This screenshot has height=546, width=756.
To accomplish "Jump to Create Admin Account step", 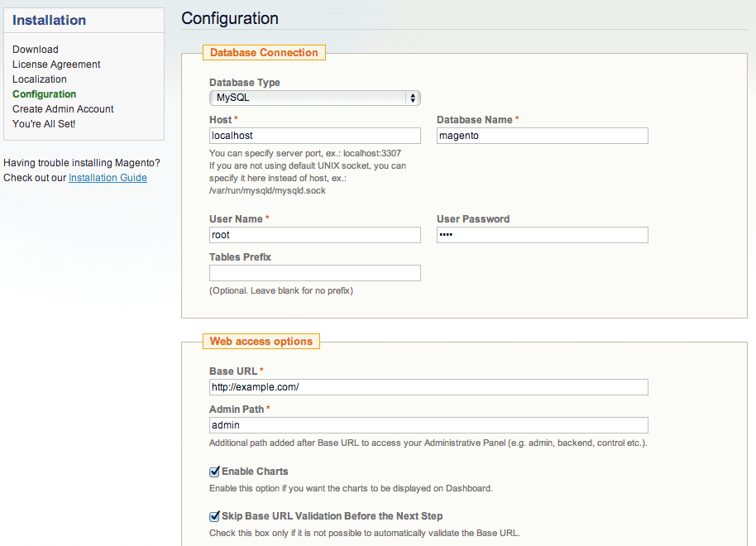I will coord(63,109).
